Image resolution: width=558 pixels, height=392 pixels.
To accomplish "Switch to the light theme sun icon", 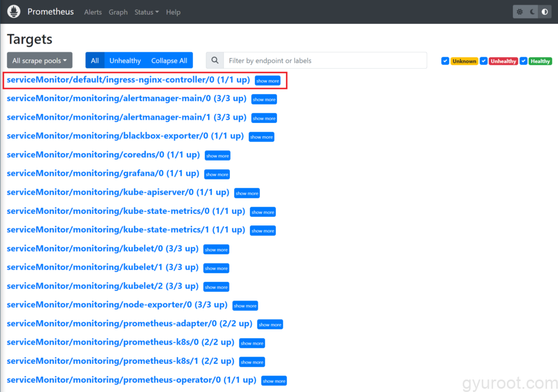I will coord(519,12).
